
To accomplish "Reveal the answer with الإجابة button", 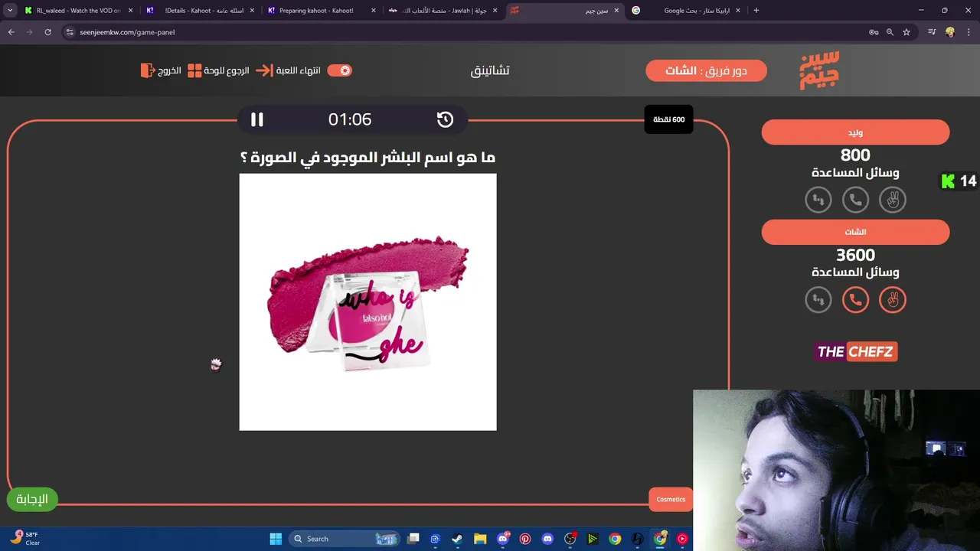I will tap(32, 499).
